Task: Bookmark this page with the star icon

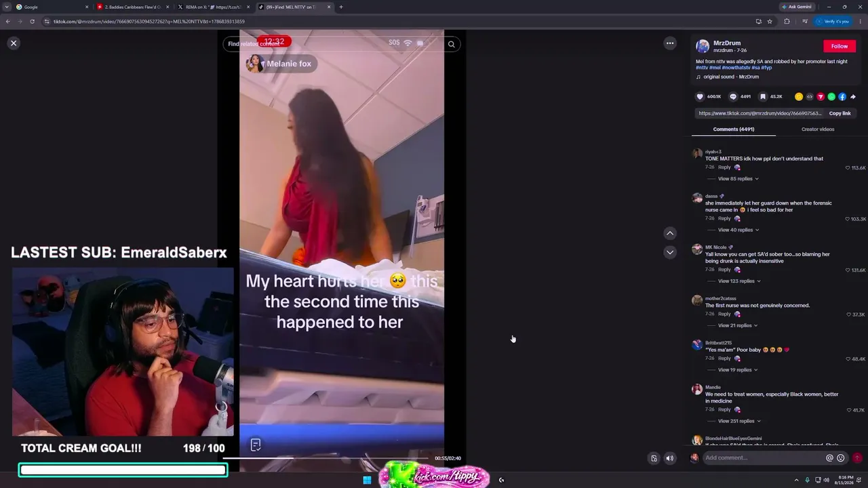Action: point(770,22)
